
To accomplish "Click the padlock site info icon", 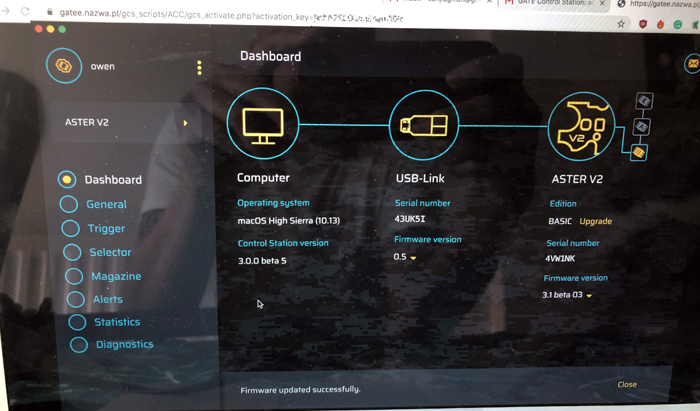I will click(50, 12).
